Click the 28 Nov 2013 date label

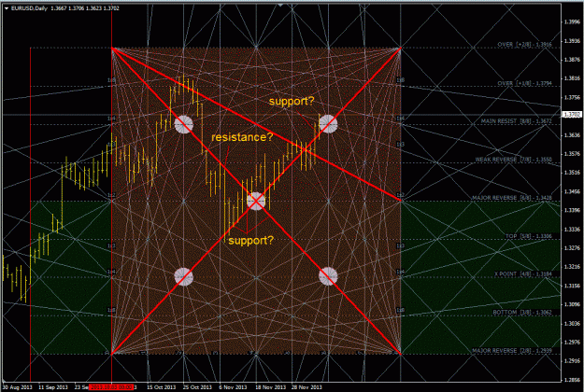pos(306,387)
